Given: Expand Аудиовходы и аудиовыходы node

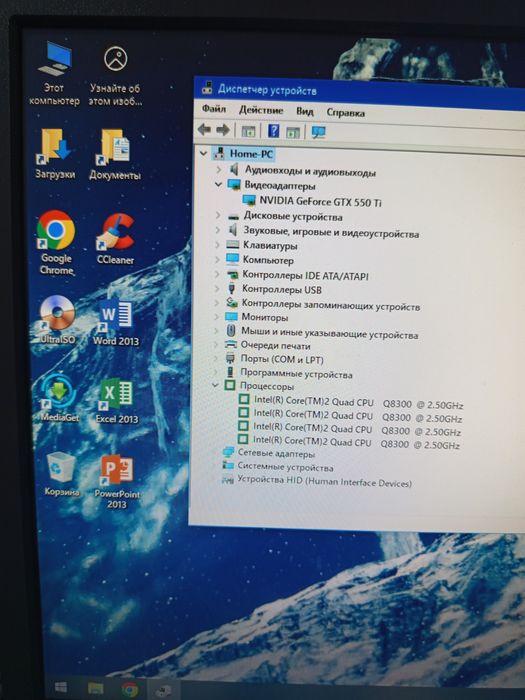Looking at the screenshot, I should coord(219,169).
